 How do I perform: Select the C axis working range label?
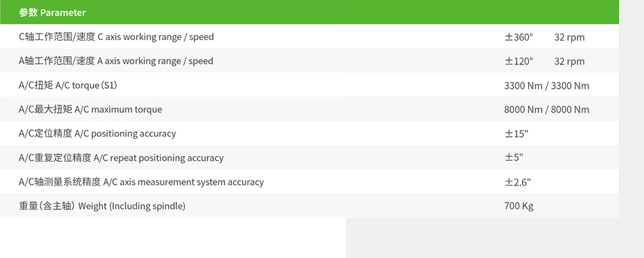tap(116, 37)
